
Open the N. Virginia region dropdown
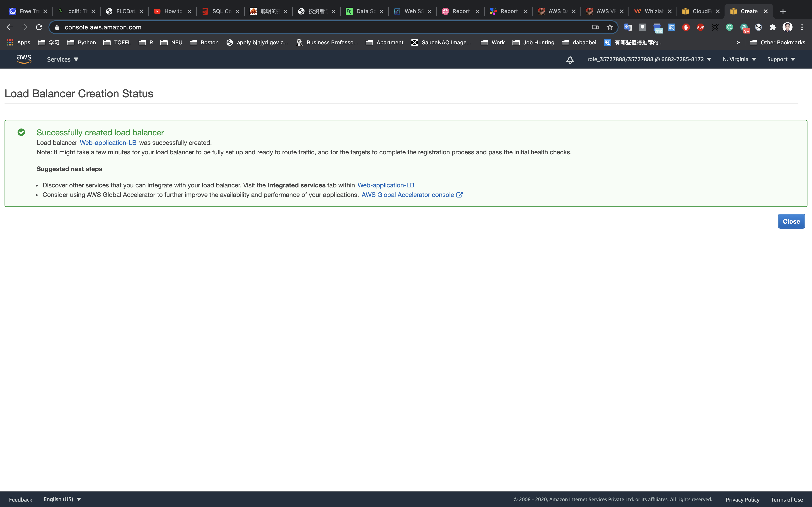tap(739, 59)
